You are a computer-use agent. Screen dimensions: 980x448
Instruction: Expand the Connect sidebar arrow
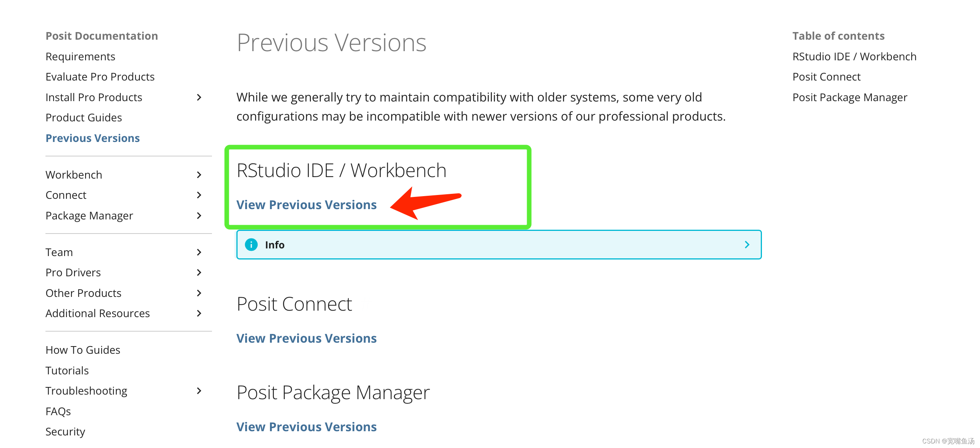pos(199,195)
